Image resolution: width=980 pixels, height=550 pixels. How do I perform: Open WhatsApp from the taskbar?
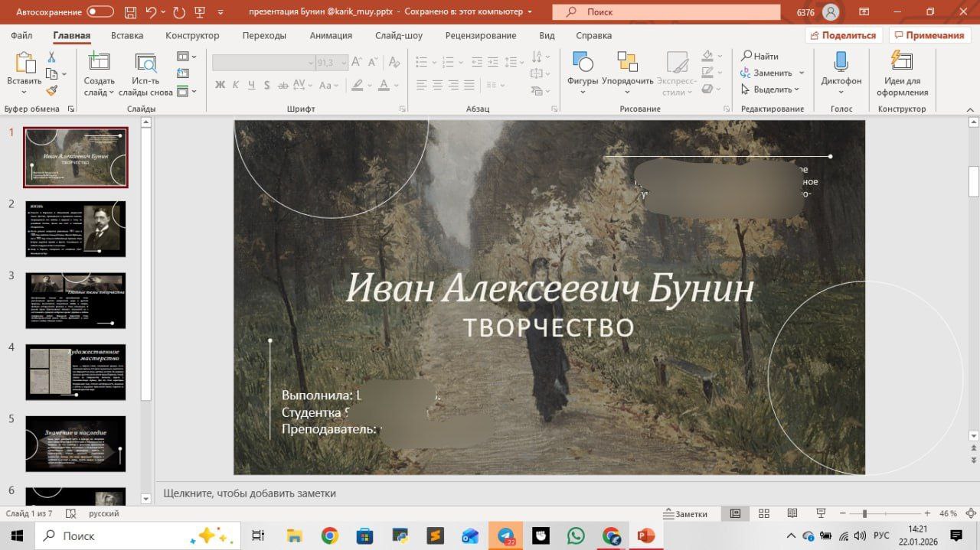tap(576, 535)
